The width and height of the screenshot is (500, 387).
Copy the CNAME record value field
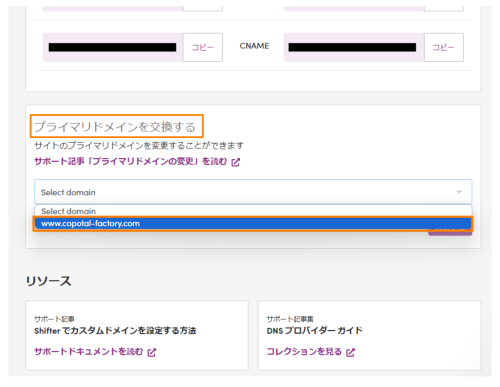tap(443, 47)
